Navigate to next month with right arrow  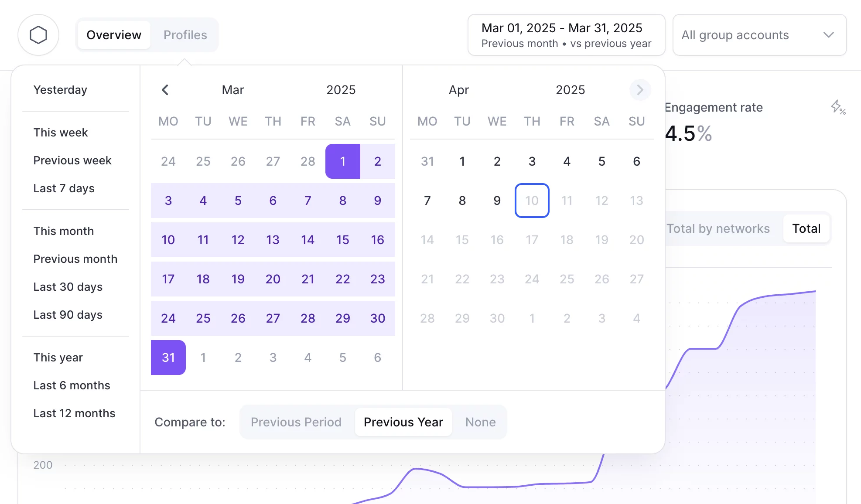(639, 90)
